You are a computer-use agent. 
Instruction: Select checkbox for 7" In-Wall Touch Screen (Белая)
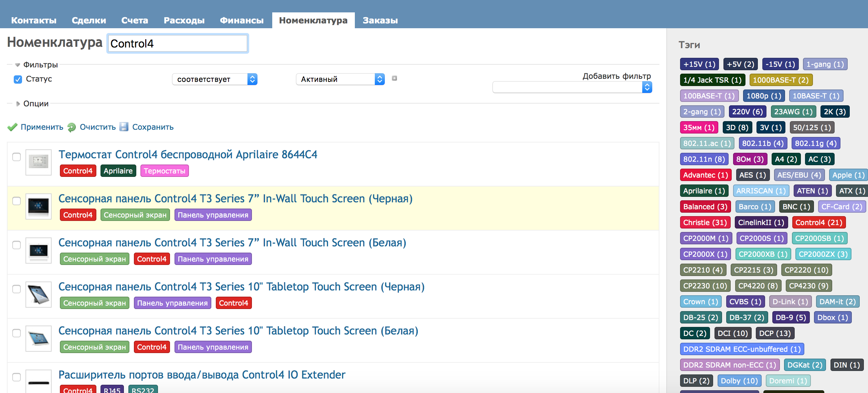pos(17,245)
